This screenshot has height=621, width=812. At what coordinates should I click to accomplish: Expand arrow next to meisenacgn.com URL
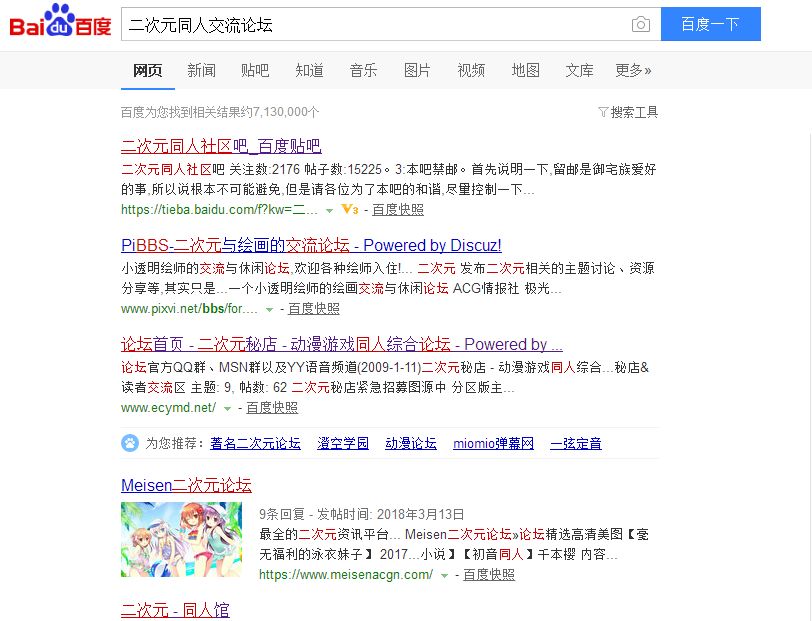point(444,575)
